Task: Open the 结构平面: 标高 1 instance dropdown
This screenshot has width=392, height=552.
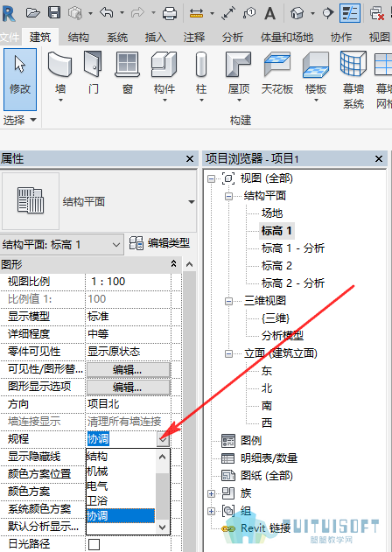Action: (115, 244)
